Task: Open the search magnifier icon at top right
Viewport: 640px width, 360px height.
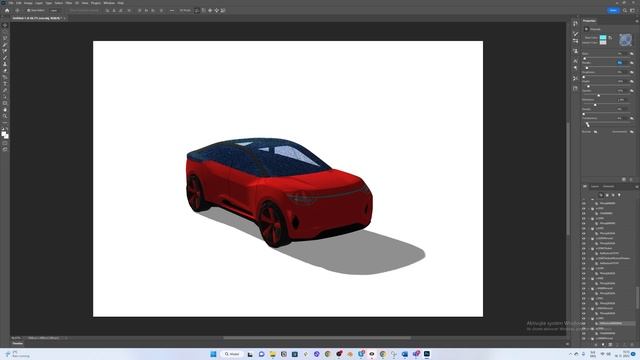Action: (x=625, y=10)
